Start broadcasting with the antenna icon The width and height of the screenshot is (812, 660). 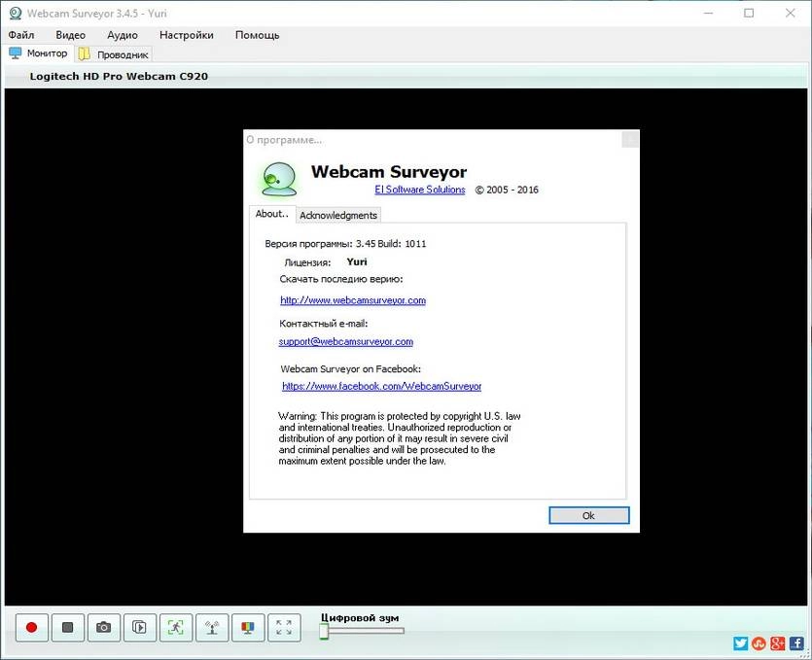(x=212, y=628)
